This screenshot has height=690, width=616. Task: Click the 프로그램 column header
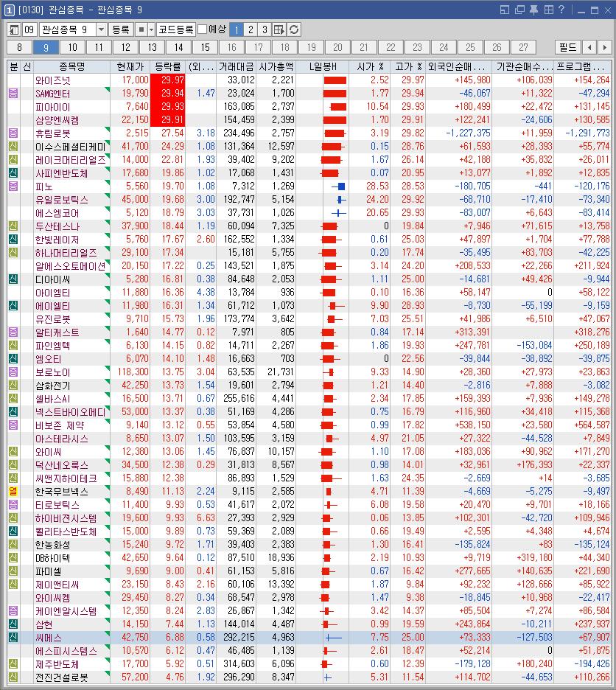pyautogui.click(x=583, y=67)
